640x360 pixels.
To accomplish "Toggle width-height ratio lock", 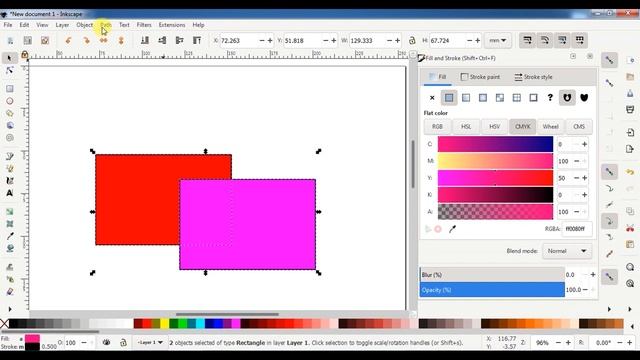I will click(x=412, y=40).
